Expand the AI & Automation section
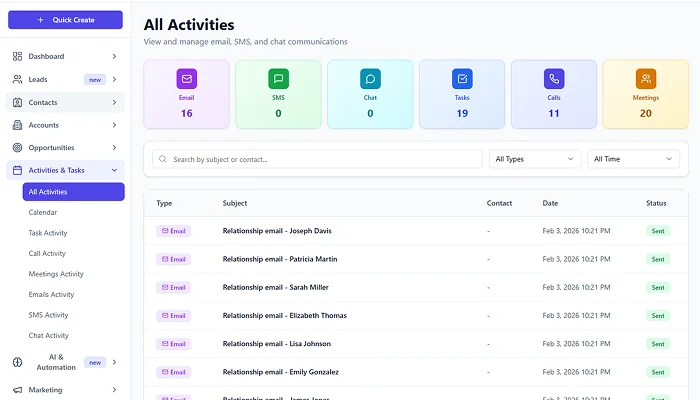This screenshot has width=700, height=400. pos(114,362)
